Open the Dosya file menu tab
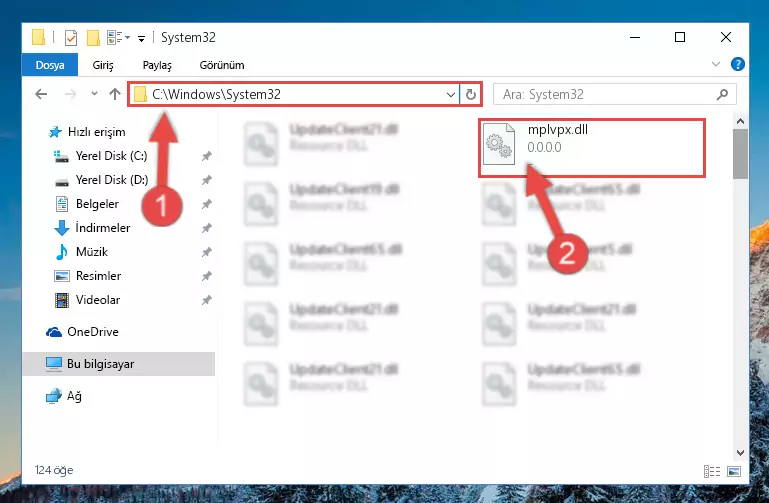The height and width of the screenshot is (503, 769). (50, 65)
